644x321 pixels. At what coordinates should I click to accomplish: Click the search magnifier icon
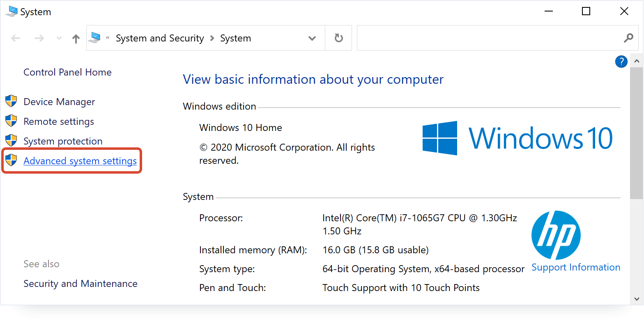(x=628, y=38)
